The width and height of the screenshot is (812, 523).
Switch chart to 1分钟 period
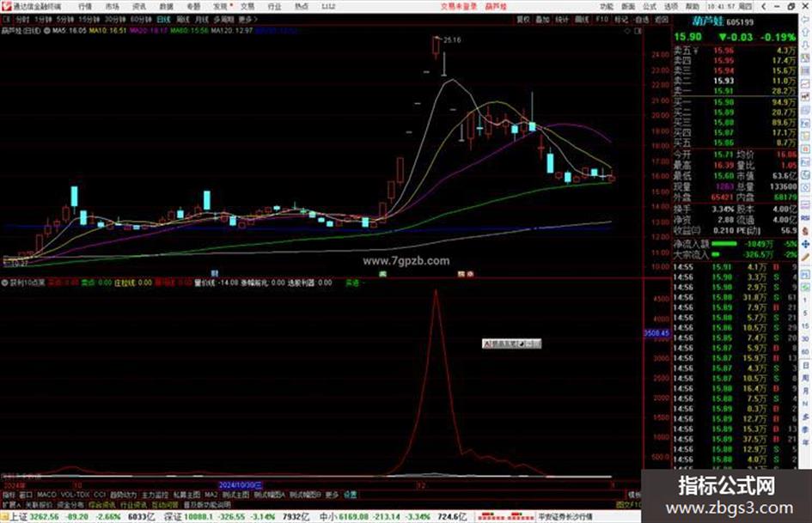[43, 19]
